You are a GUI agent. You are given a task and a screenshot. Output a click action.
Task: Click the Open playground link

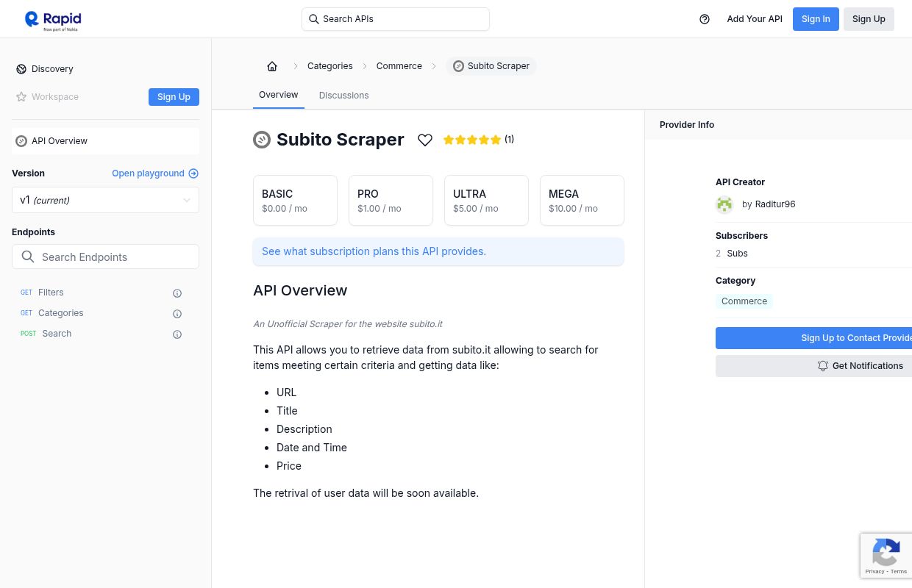(x=154, y=173)
